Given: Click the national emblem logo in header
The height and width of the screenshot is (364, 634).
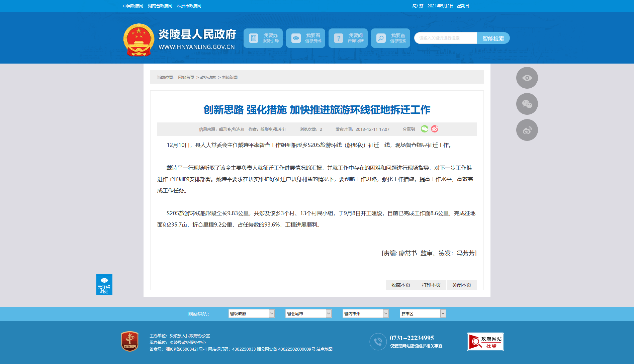Looking at the screenshot, I should pyautogui.click(x=139, y=39).
